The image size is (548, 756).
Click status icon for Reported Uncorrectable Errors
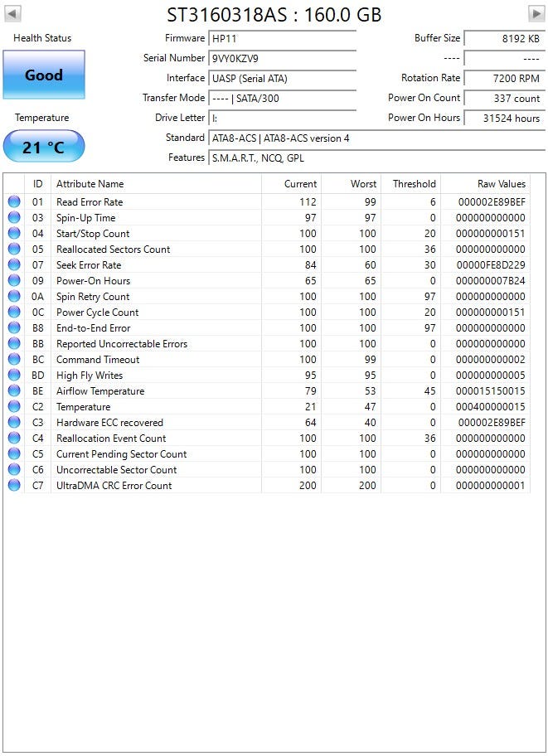tap(14, 343)
